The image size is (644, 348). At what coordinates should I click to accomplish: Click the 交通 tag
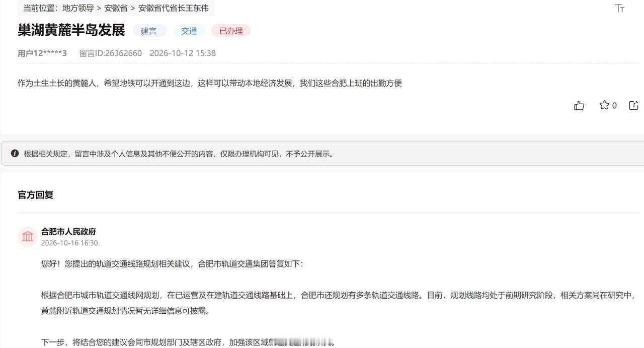point(189,31)
